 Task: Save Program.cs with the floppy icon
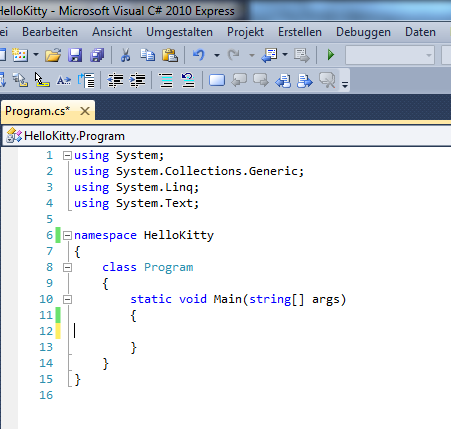[75, 55]
